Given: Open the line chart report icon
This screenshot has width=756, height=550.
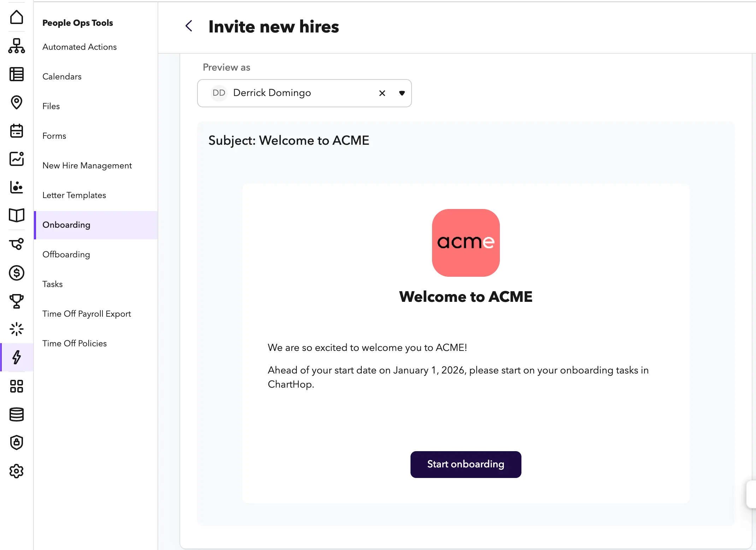Looking at the screenshot, I should pyautogui.click(x=17, y=159).
